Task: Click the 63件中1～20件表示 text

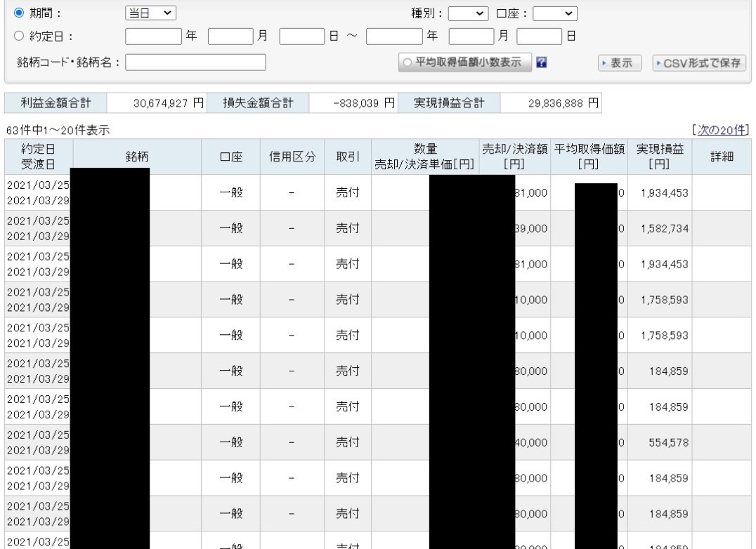Action: click(x=58, y=130)
